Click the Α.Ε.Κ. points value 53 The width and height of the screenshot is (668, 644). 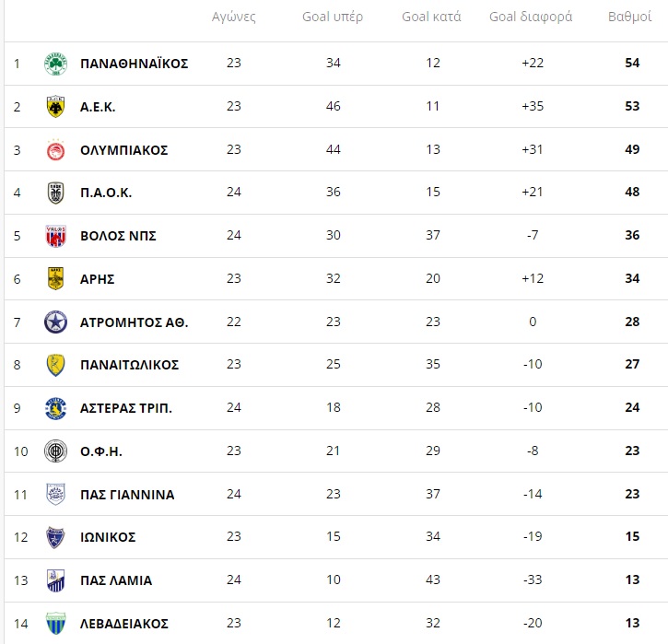pos(632,106)
